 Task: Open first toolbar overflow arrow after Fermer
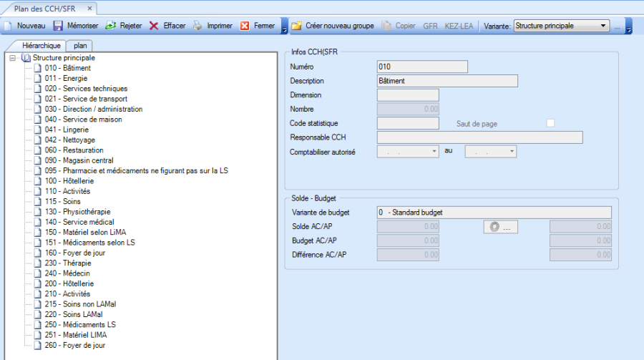point(284,26)
